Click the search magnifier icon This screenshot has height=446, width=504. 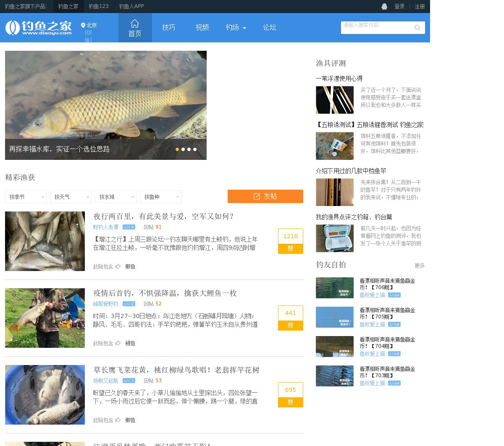pyautogui.click(x=417, y=28)
